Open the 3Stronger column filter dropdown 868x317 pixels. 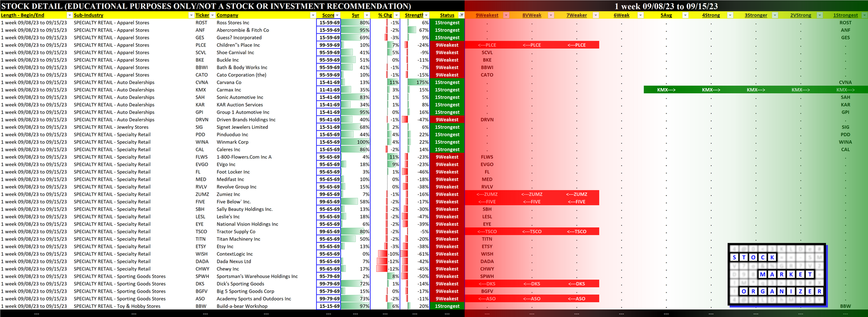(x=775, y=15)
